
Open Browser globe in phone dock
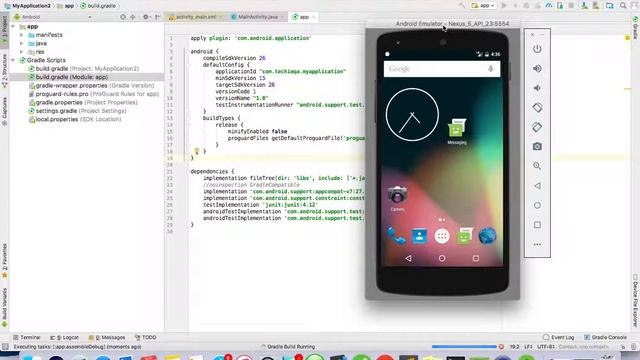coord(487,236)
